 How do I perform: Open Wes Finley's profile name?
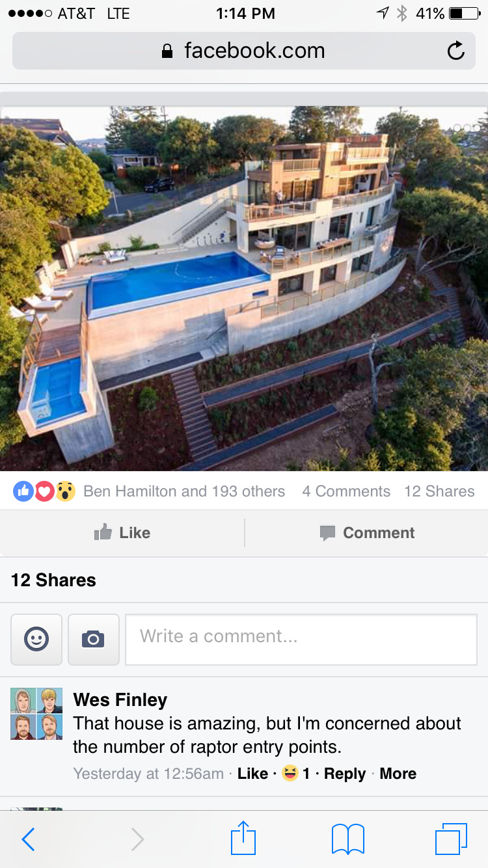click(120, 700)
